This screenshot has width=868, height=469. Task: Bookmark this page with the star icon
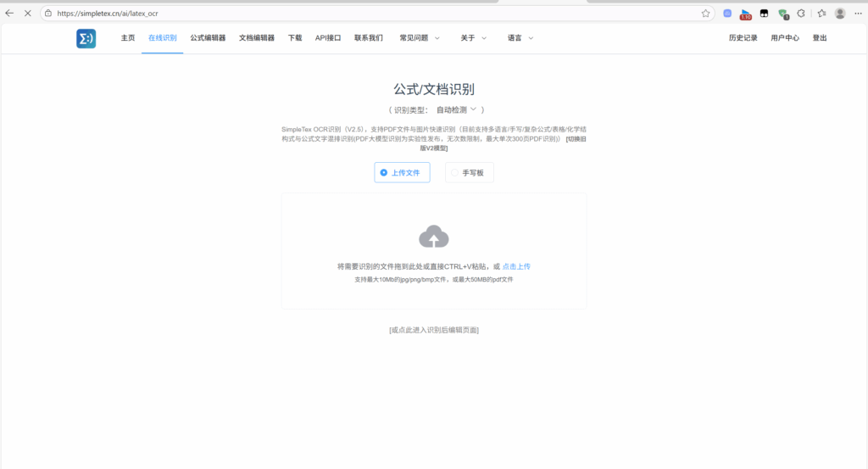705,14
